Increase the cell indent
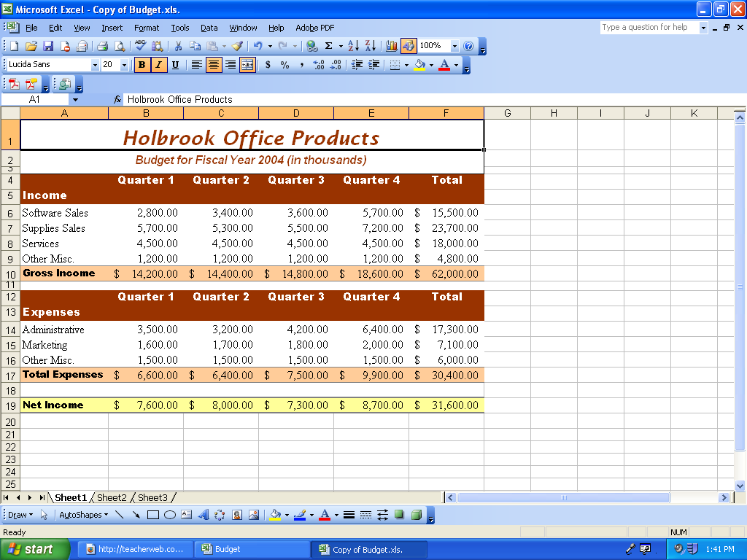This screenshot has width=747, height=560. (374, 65)
